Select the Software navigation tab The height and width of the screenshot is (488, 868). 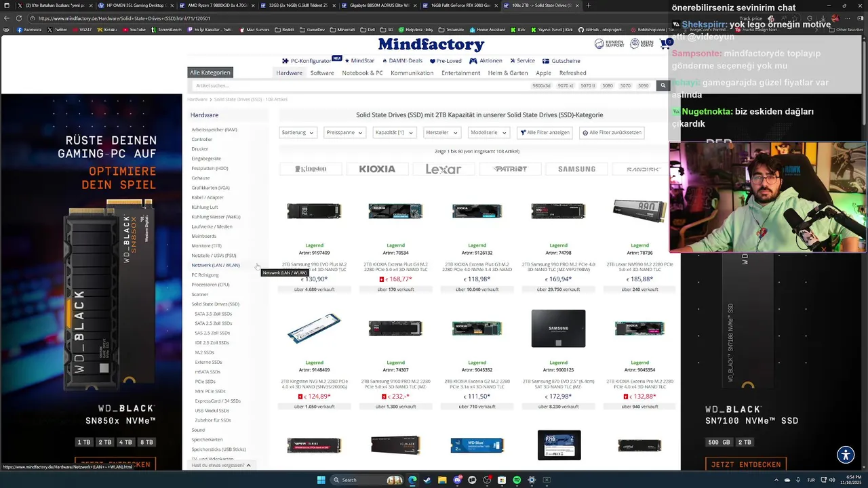(x=322, y=73)
